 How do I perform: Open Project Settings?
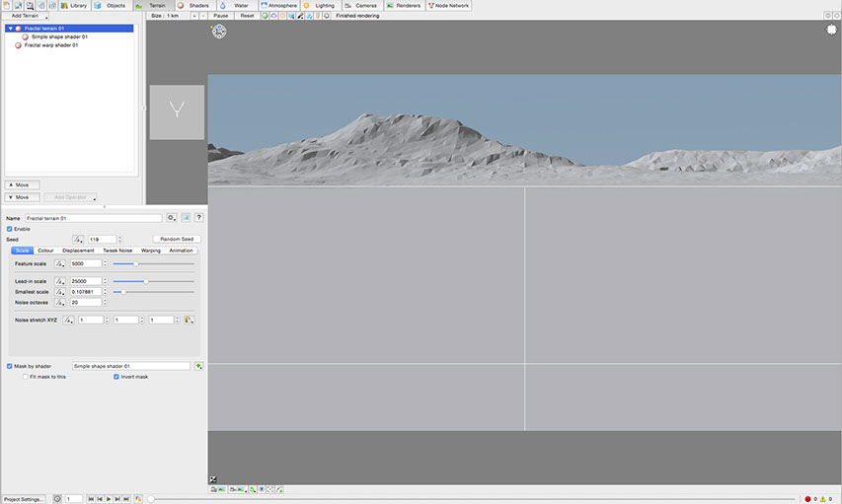(x=24, y=499)
